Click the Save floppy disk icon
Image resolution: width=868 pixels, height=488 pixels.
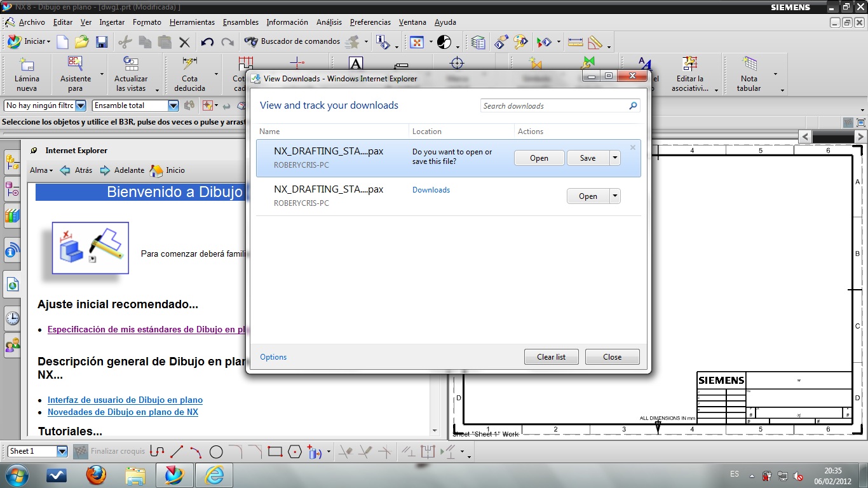(101, 42)
